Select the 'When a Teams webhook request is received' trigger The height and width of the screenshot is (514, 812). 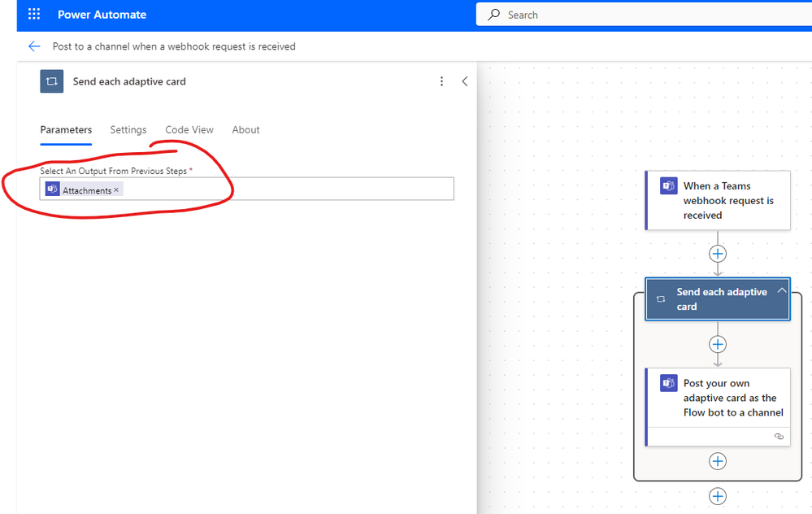tap(718, 201)
